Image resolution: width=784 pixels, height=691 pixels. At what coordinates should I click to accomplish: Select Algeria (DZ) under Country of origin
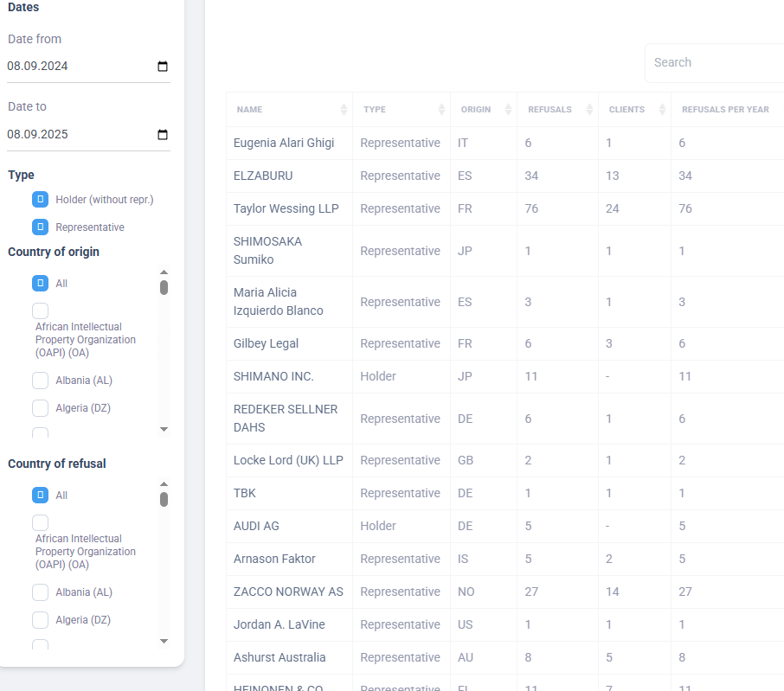pos(40,408)
